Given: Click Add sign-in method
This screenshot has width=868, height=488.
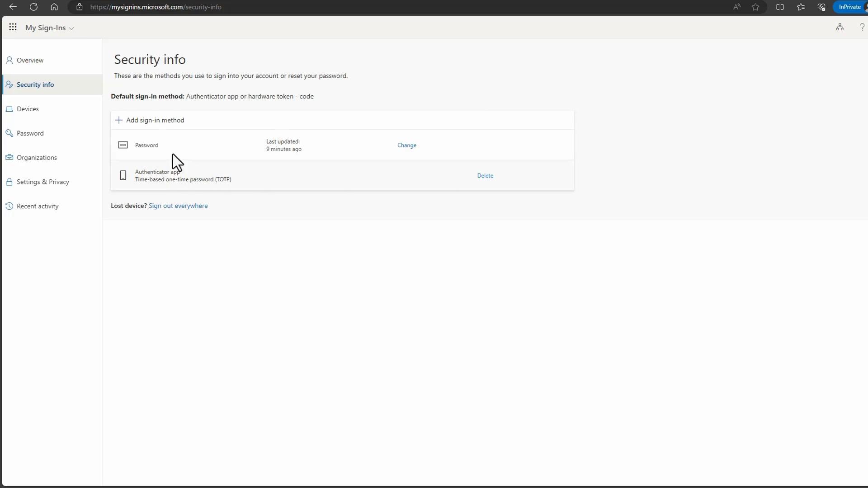Looking at the screenshot, I should pos(150,120).
